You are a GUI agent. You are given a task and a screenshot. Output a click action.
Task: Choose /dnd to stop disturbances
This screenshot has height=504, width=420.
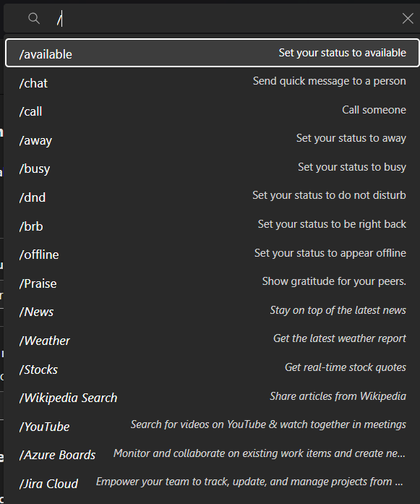pyautogui.click(x=213, y=197)
